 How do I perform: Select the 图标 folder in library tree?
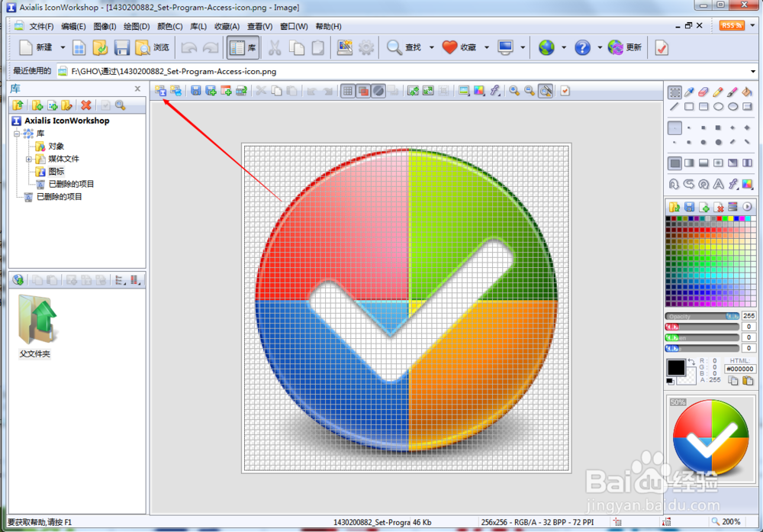(56, 171)
